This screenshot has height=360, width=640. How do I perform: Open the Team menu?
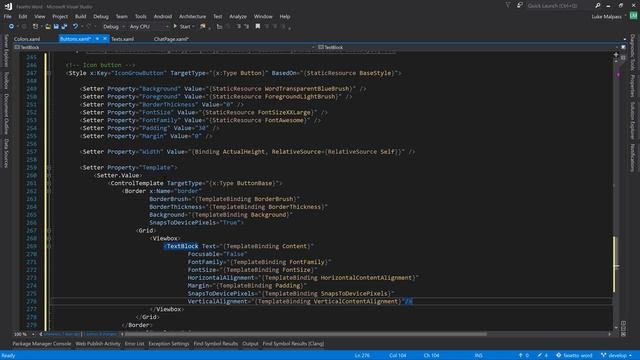[x=122, y=16]
